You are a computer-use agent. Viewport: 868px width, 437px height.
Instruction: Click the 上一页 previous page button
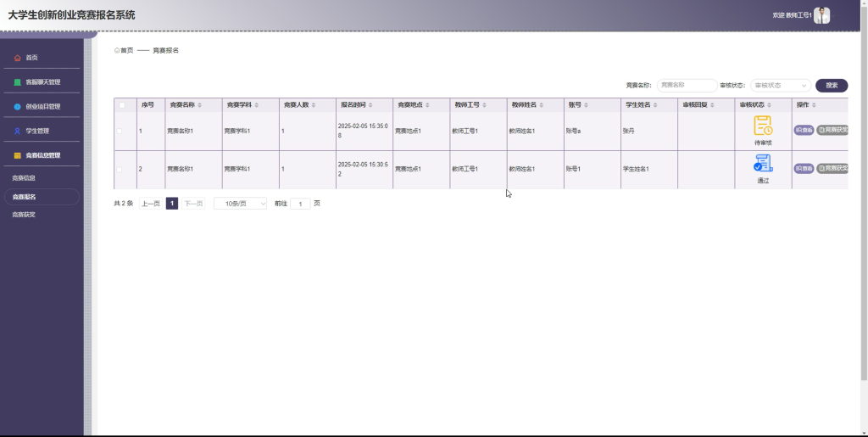pos(151,204)
